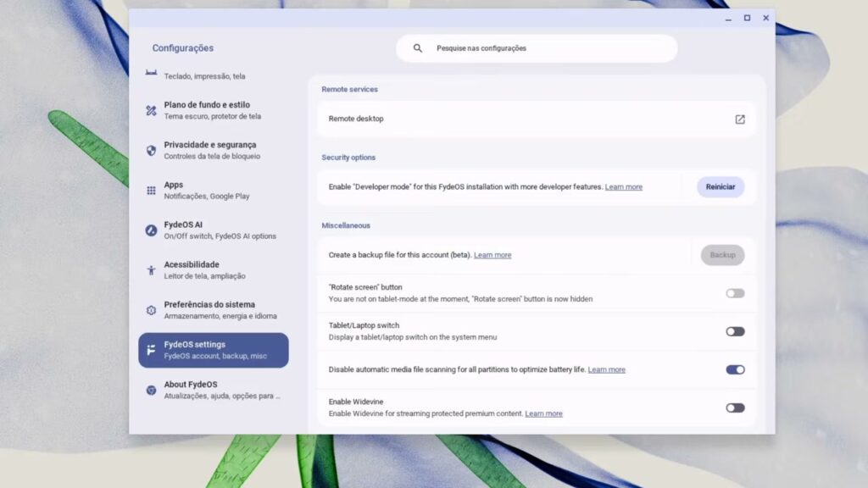
Task: Click the Security options section heading
Action: pos(348,158)
